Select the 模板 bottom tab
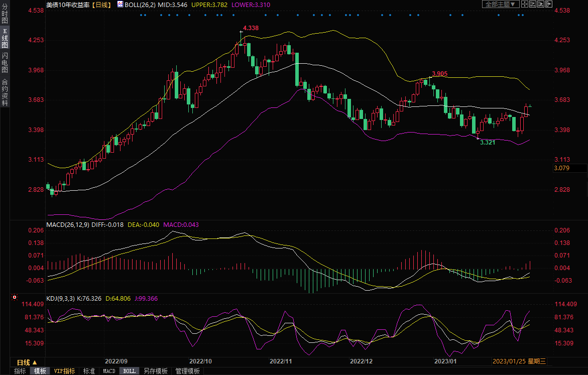This screenshot has width=588, height=375. coord(40,371)
